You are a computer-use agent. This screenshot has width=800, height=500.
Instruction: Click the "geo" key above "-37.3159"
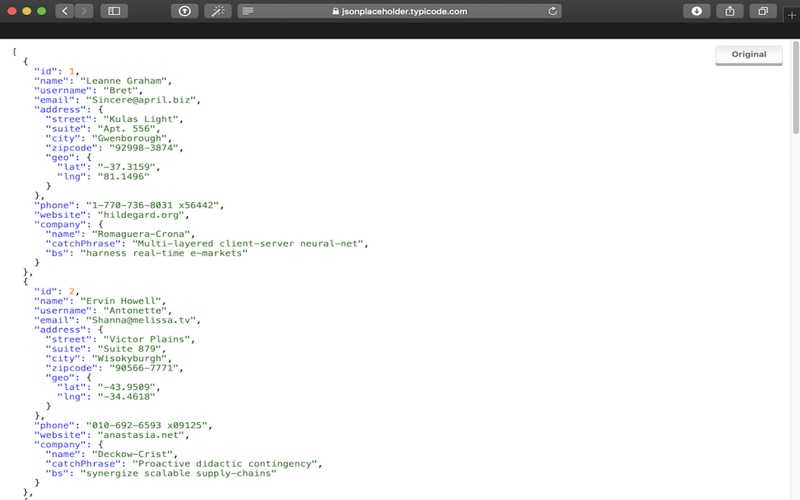pos(60,158)
